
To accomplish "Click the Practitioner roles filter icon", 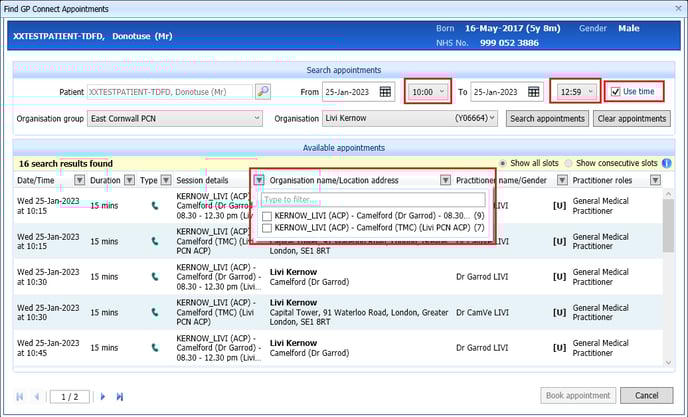I will tap(655, 180).
